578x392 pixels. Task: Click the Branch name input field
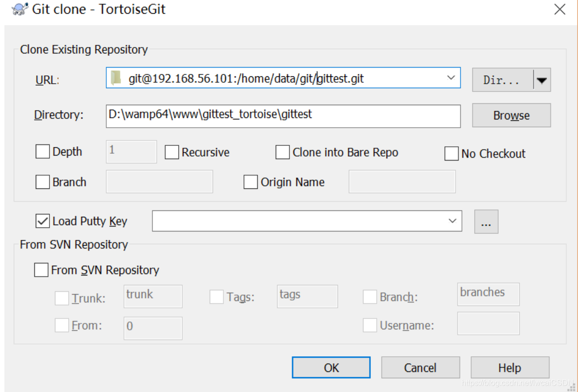(159, 182)
